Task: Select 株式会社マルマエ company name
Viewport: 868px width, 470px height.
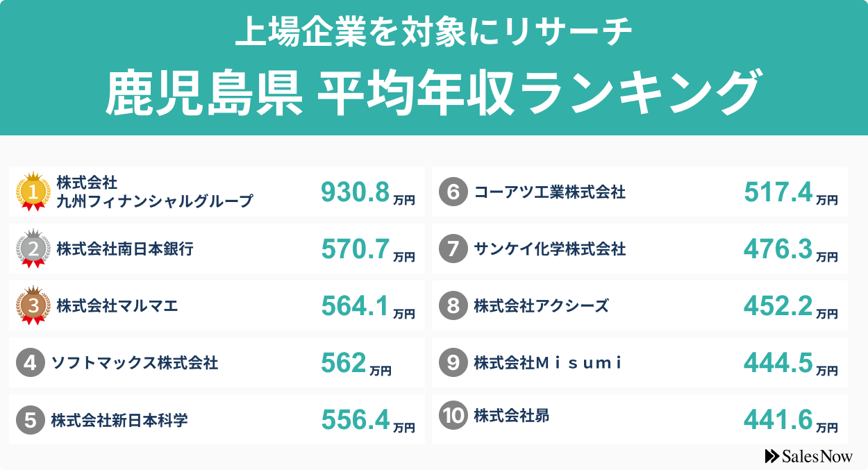Action: [117, 305]
